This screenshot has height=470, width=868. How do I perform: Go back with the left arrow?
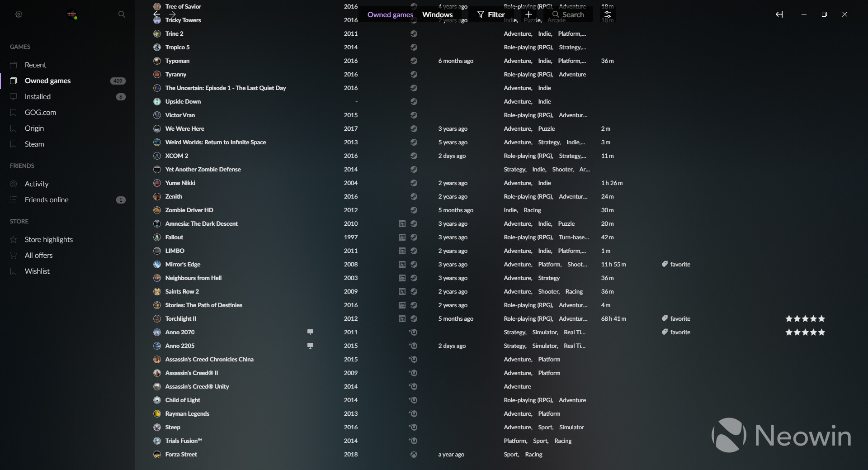pos(156,14)
